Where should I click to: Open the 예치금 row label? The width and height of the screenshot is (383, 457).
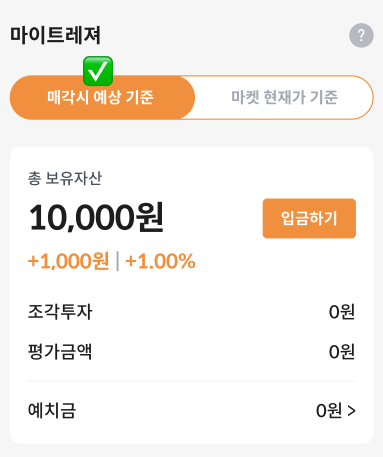pos(52,410)
